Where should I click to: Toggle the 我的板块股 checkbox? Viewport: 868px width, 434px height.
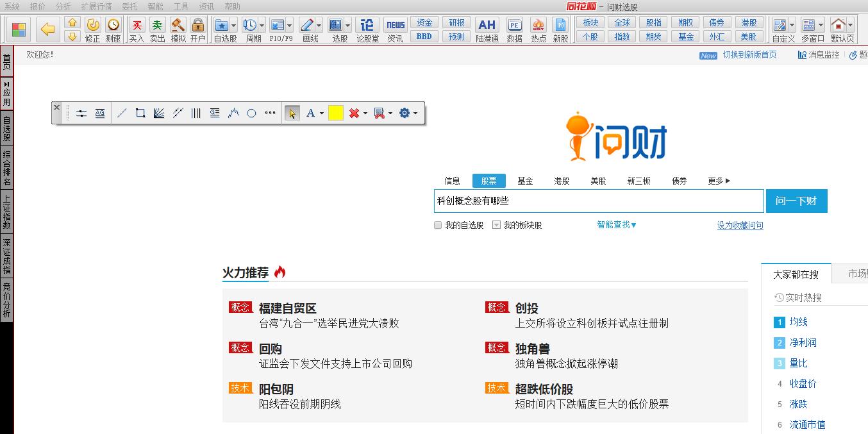tap(496, 225)
